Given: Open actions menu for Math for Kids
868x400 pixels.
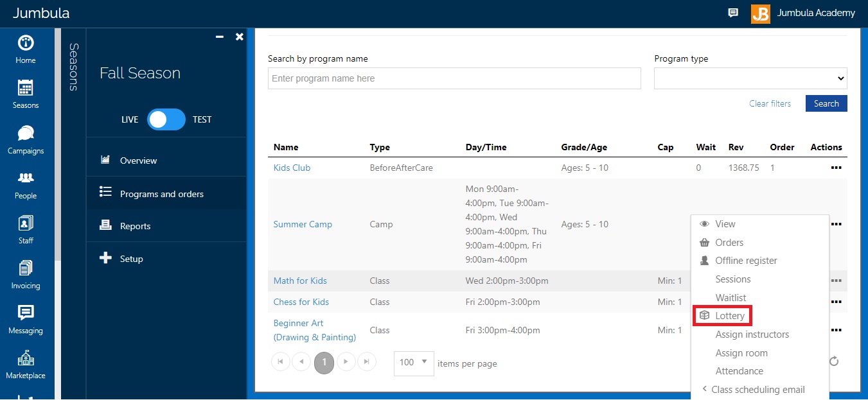Looking at the screenshot, I should click(x=836, y=281).
